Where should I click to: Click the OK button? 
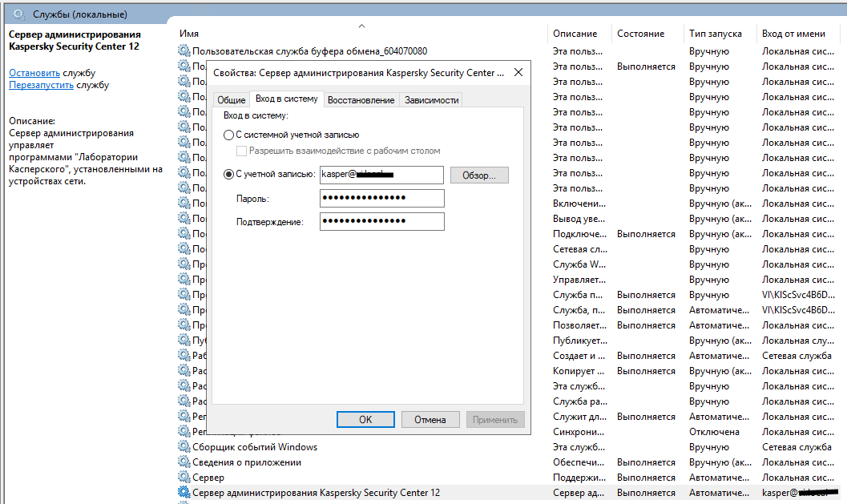click(365, 420)
